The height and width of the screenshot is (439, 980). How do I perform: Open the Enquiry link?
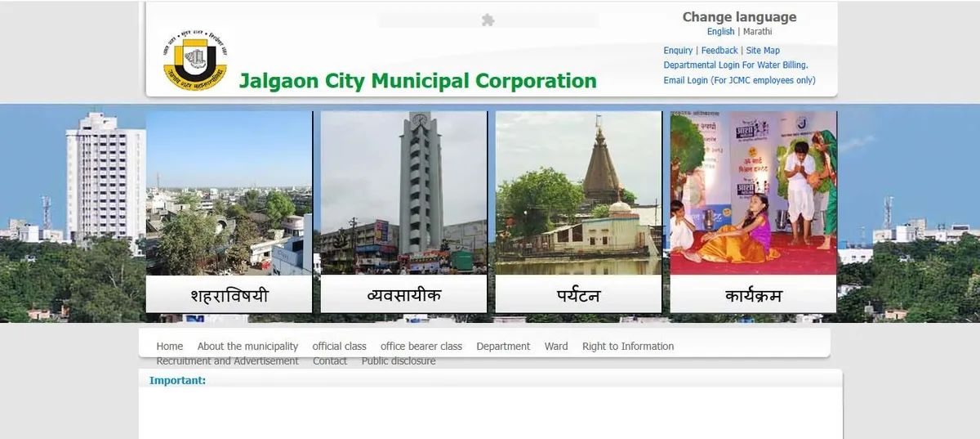[x=678, y=51]
